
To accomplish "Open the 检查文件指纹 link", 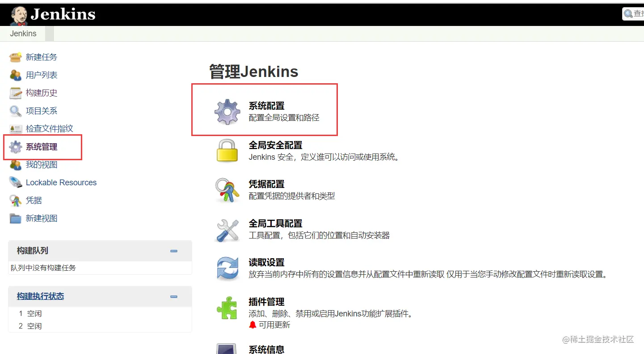I will pos(50,129).
